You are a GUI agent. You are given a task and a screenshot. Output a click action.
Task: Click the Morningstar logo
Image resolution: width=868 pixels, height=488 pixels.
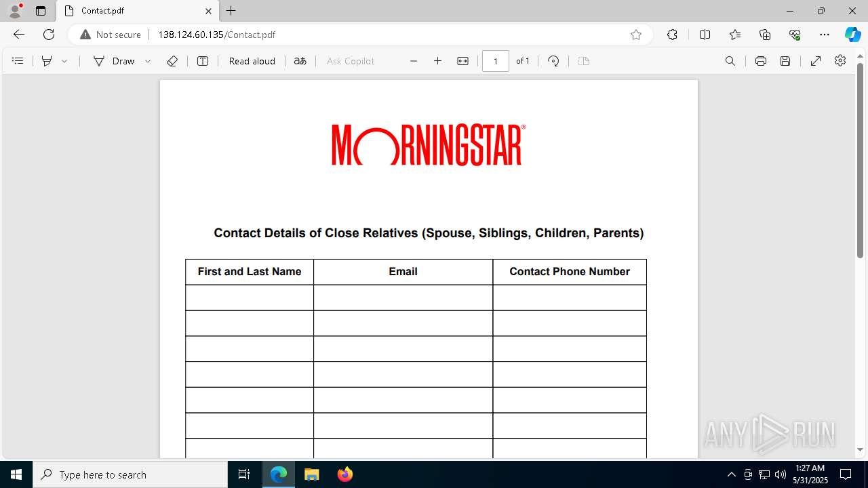click(429, 144)
